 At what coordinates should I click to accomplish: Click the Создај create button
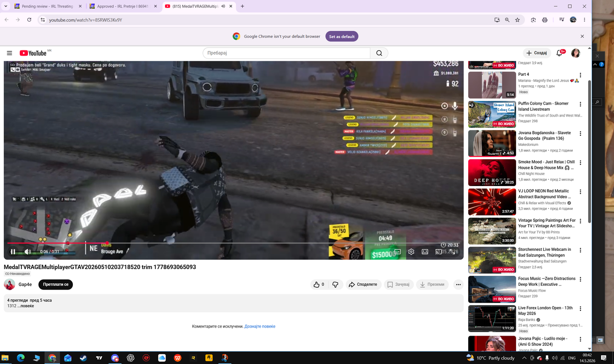536,53
